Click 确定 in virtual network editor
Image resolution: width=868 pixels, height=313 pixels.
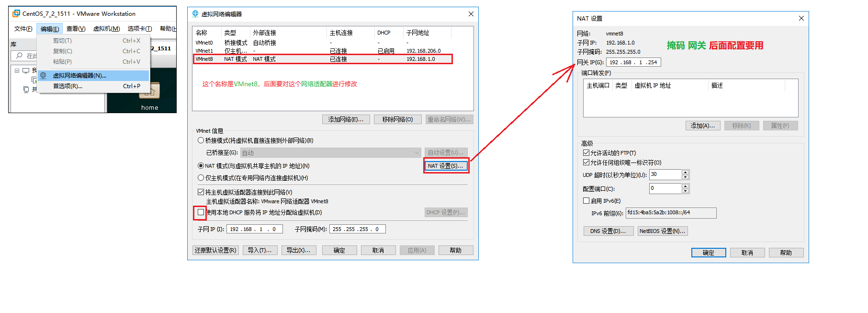click(x=339, y=250)
